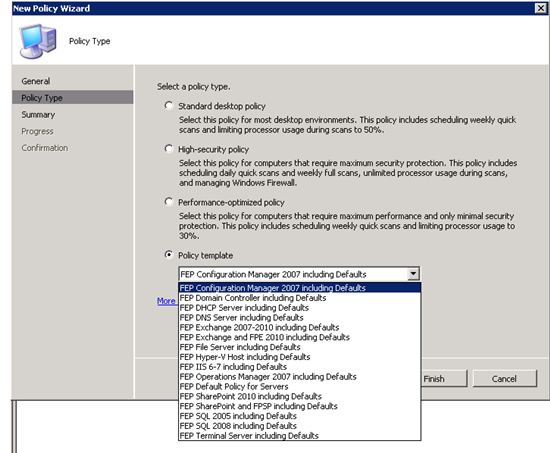Jump to the Summary wizard step
The height and width of the screenshot is (453, 550).
click(38, 114)
